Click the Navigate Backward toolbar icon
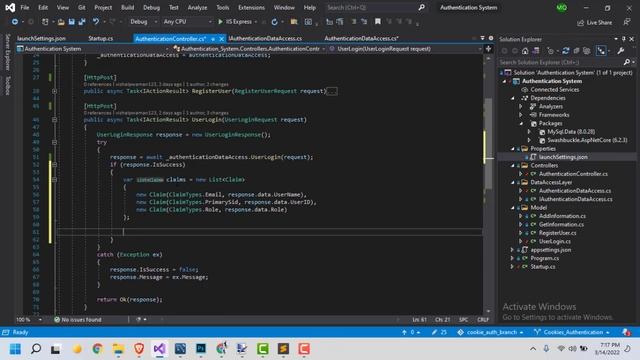This screenshot has height=360, width=640. click(x=15, y=22)
